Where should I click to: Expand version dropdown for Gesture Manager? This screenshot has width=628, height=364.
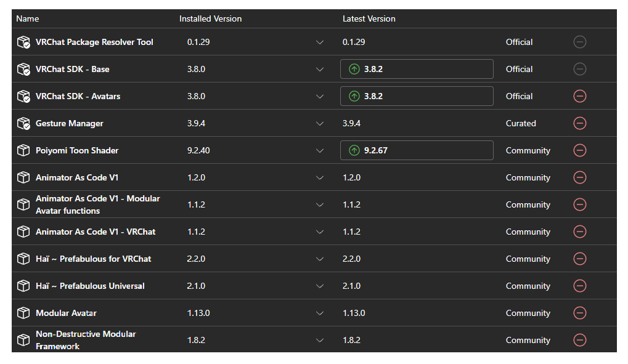(x=319, y=123)
